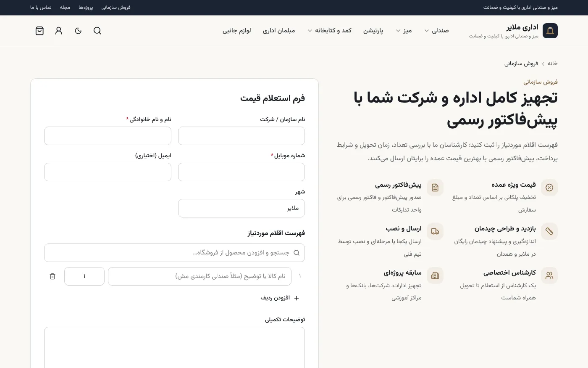588x368 pixels.
Task: Click the quantity field showing ۱
Action: (x=84, y=276)
